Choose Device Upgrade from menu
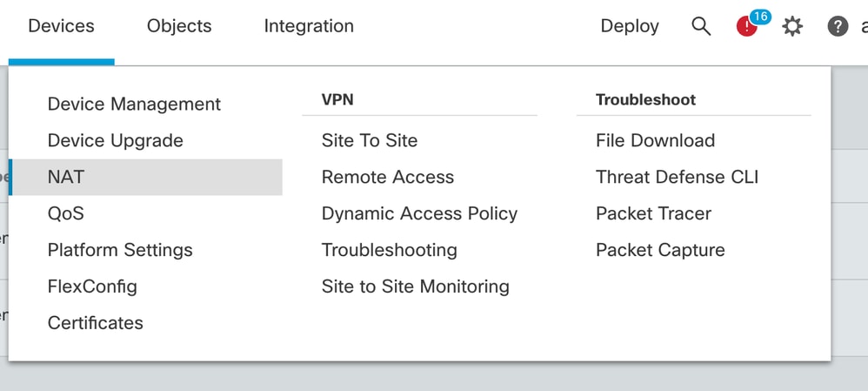Screen dimensions: 868x391 (x=115, y=141)
